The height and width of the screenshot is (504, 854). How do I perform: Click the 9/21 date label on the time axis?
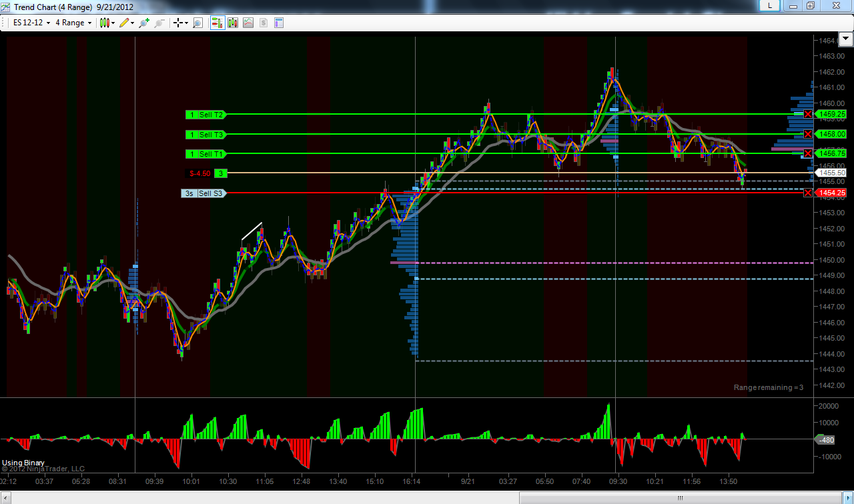468,481
